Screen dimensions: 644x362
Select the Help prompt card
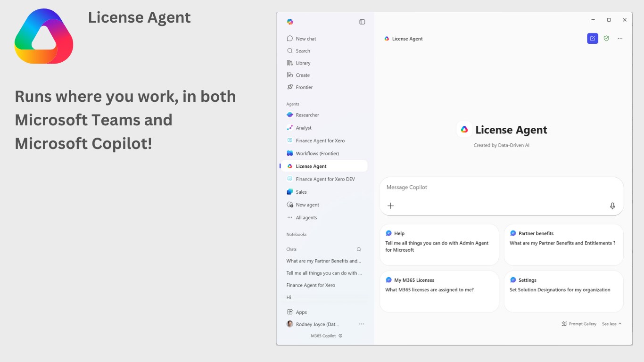439,245
